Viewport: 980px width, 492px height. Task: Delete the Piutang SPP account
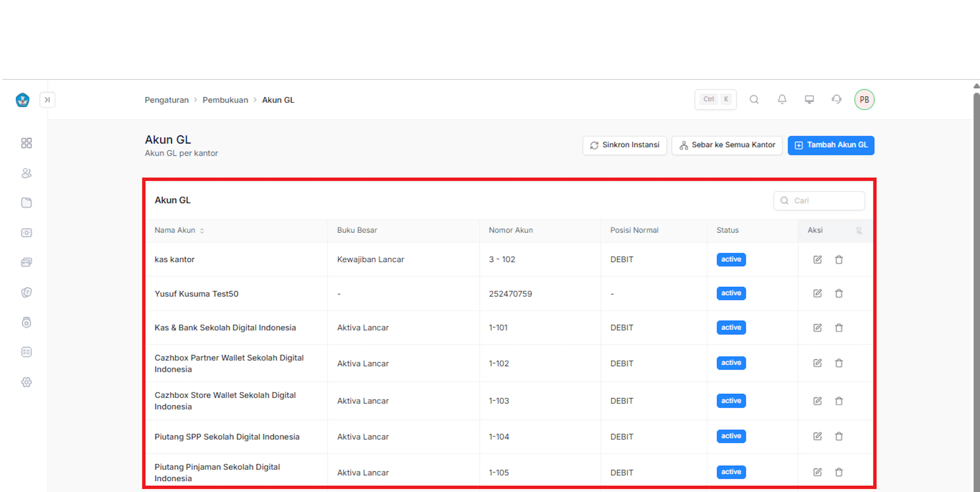pyautogui.click(x=839, y=436)
